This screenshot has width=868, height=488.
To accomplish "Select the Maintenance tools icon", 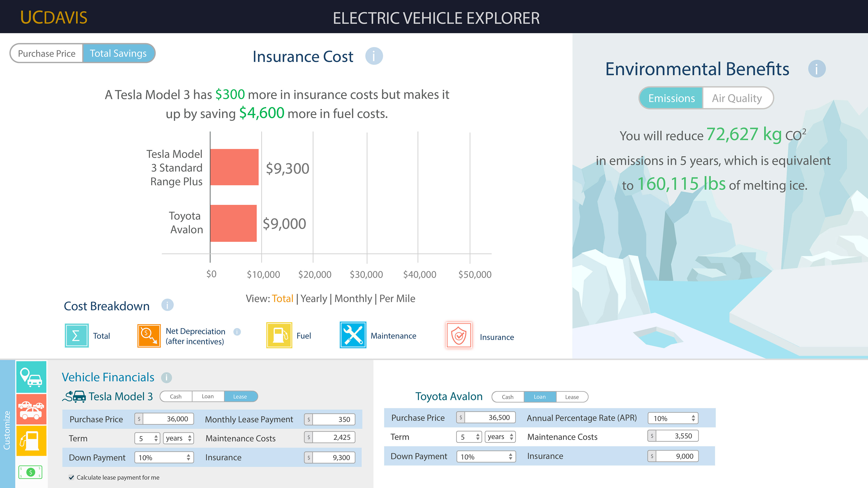I will coord(353,335).
